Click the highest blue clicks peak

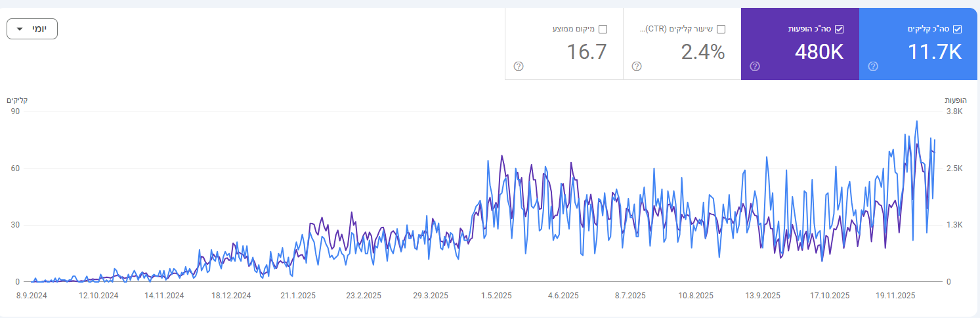click(x=916, y=121)
